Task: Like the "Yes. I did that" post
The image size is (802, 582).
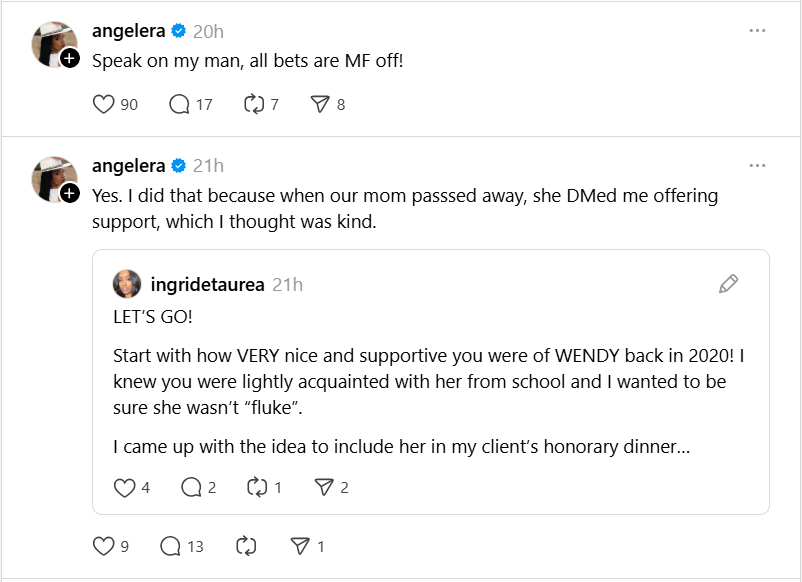Action: [104, 546]
